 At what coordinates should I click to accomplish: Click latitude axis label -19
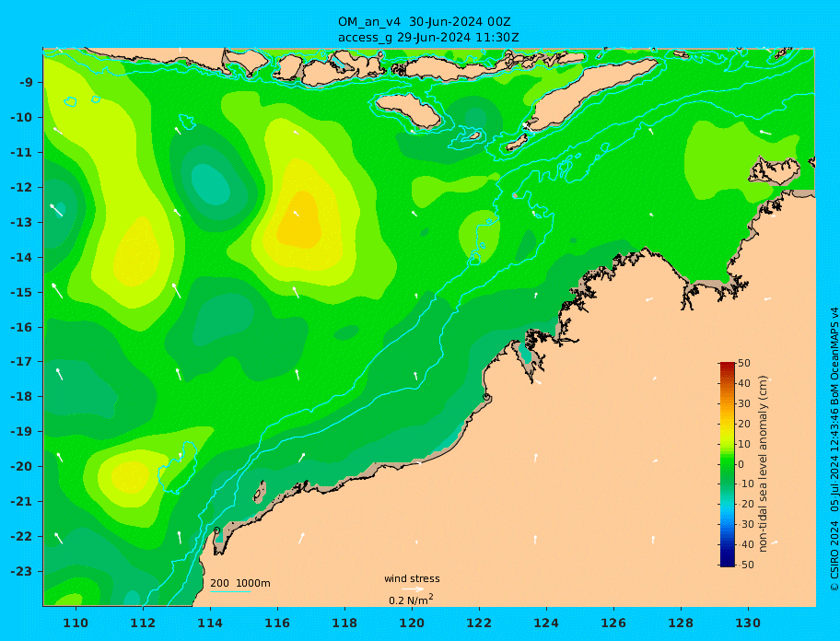pos(22,432)
